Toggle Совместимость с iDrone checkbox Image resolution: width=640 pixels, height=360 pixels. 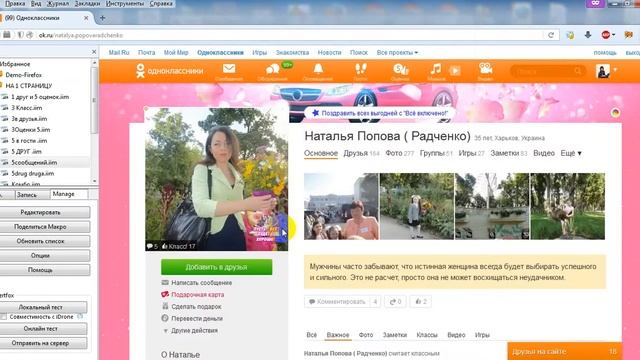4,317
